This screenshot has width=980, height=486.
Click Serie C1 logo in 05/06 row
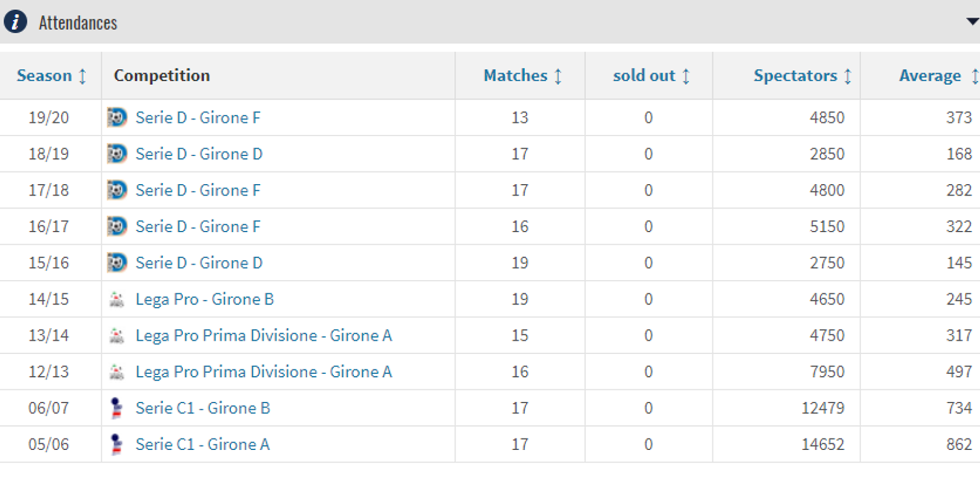(x=117, y=444)
